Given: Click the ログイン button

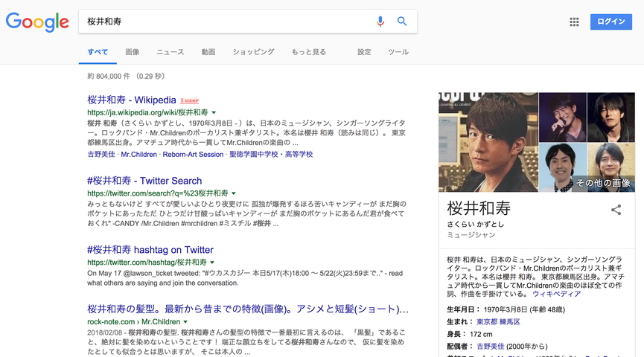Looking at the screenshot, I should tap(611, 22).
